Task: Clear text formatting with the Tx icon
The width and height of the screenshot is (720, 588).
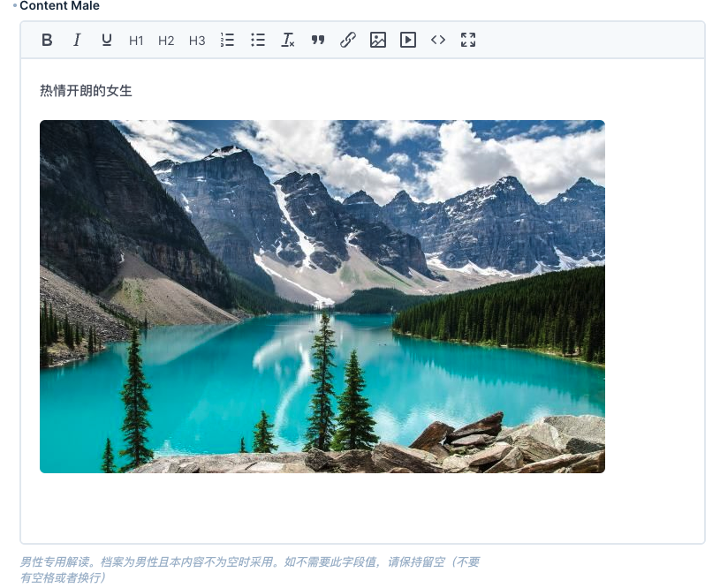Action: tap(287, 40)
